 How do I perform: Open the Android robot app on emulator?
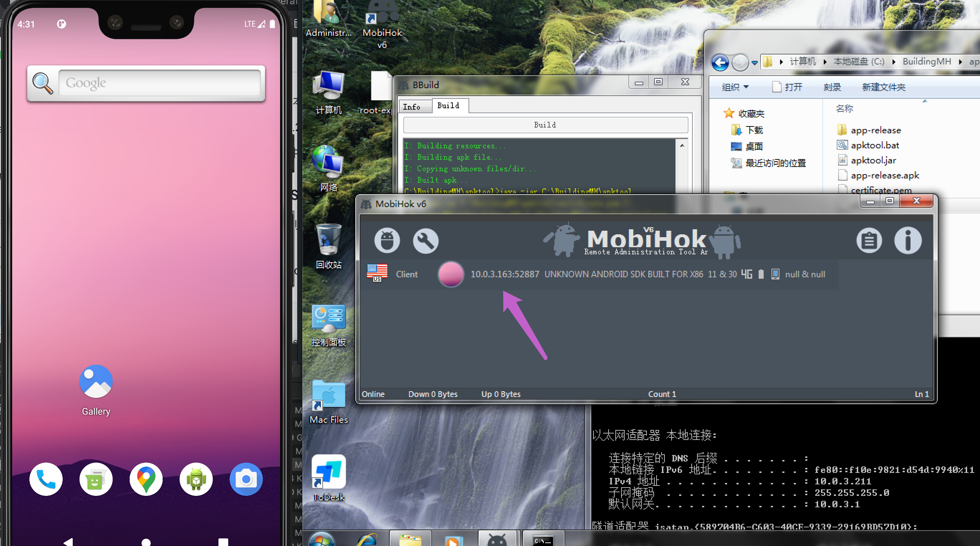[196, 479]
